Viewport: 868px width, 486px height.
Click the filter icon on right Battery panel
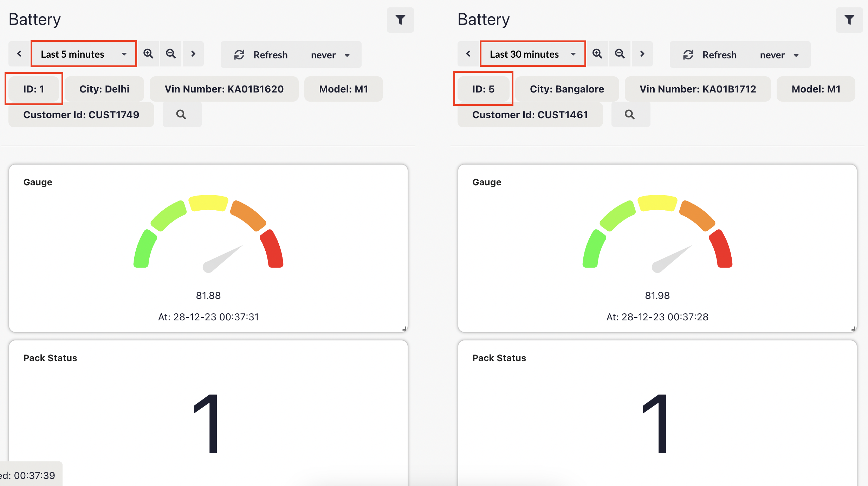[849, 20]
